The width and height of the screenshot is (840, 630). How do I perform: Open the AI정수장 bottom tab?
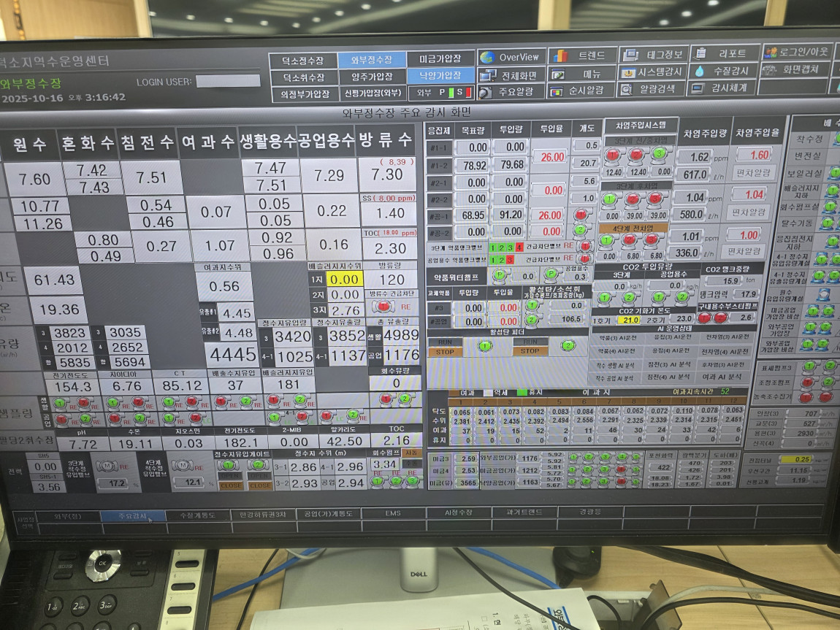pyautogui.click(x=459, y=512)
